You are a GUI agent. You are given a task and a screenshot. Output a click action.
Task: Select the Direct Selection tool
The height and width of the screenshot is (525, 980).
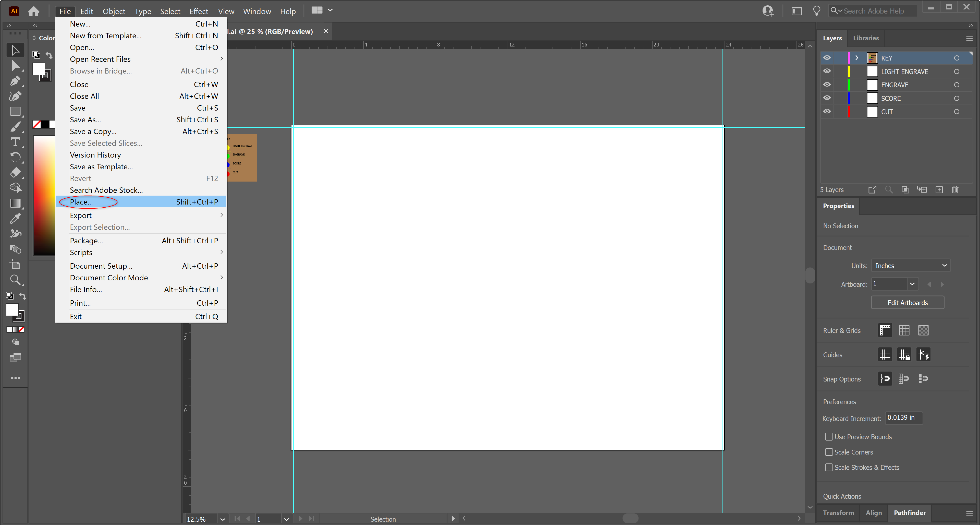(15, 65)
